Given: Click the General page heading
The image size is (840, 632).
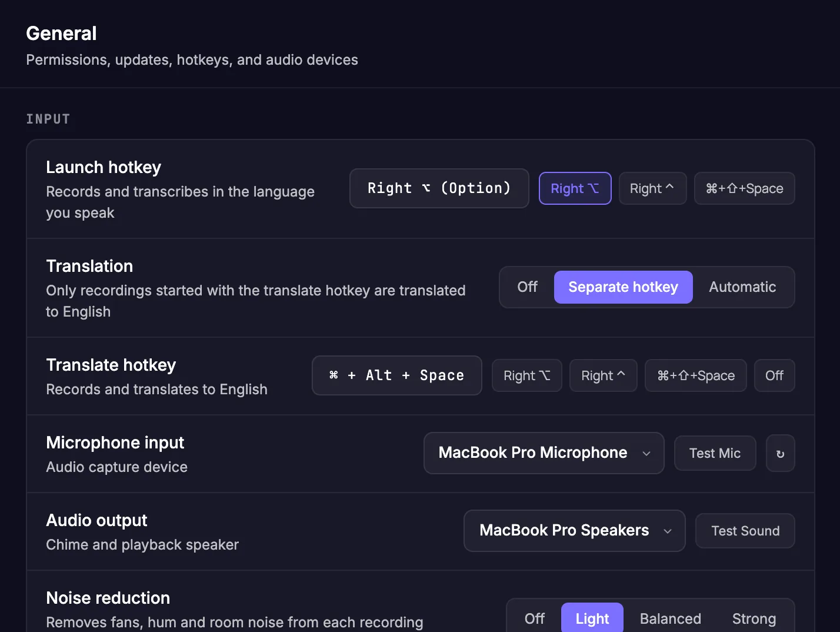Looking at the screenshot, I should click(x=61, y=34).
